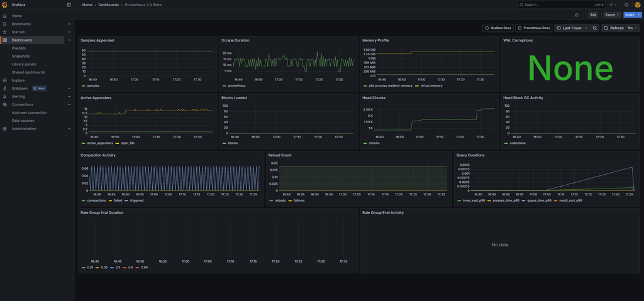Star this dashboard as favorite
This screenshot has height=301, width=644.
coord(577,14)
